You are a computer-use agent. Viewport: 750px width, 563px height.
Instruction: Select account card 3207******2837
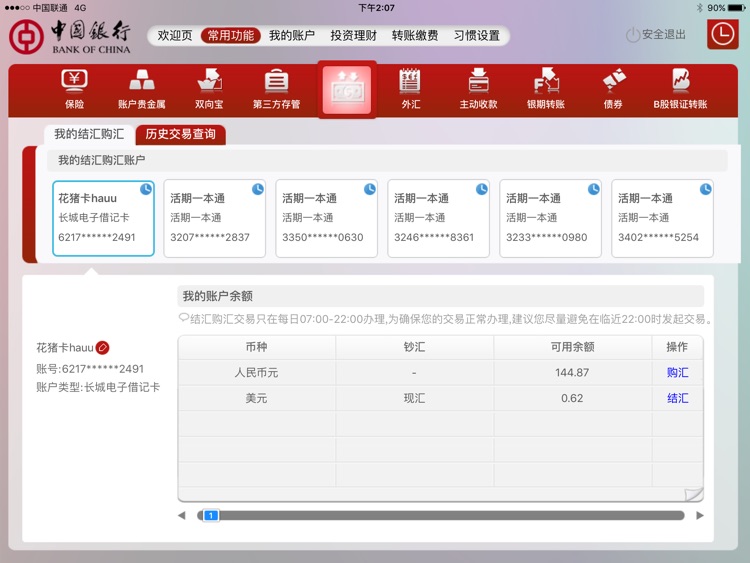click(x=214, y=218)
